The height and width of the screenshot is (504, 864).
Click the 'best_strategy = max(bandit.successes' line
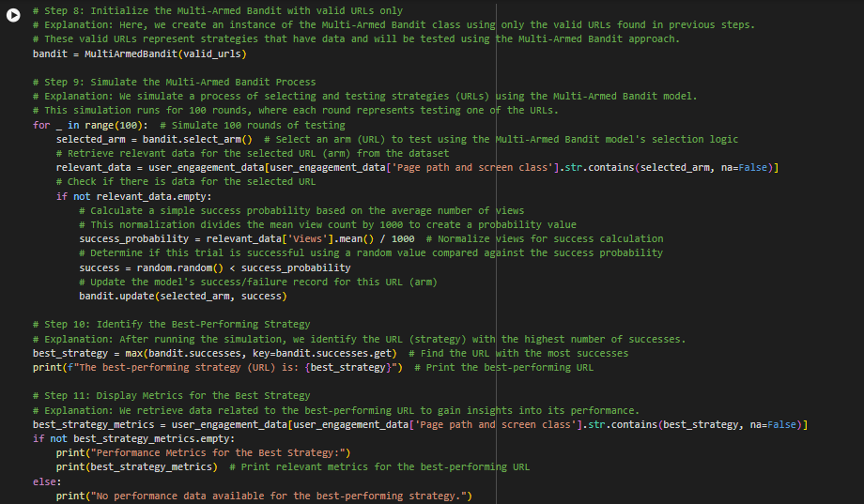(x=330, y=354)
